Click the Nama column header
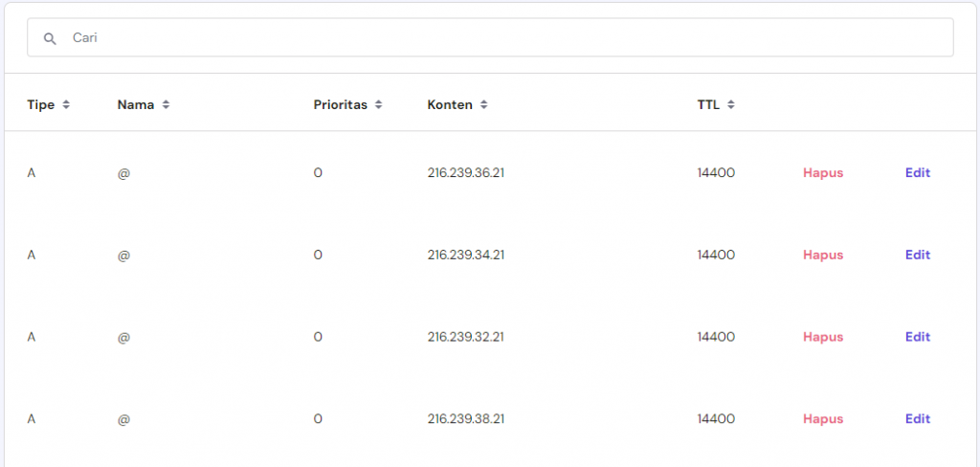The image size is (980, 467). (x=136, y=105)
